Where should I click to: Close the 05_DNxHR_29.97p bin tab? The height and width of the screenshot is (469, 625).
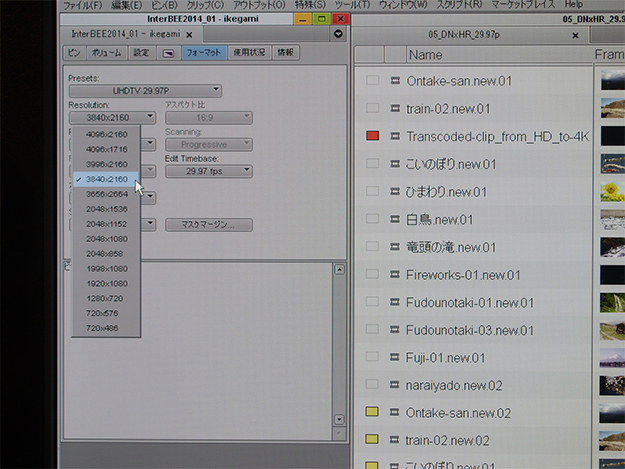pos(575,35)
